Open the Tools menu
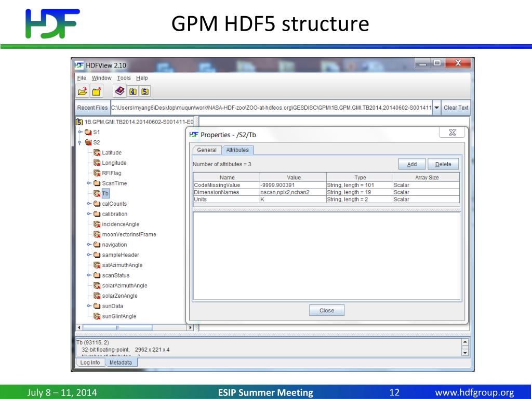The width and height of the screenshot is (532, 399). pyautogui.click(x=124, y=78)
